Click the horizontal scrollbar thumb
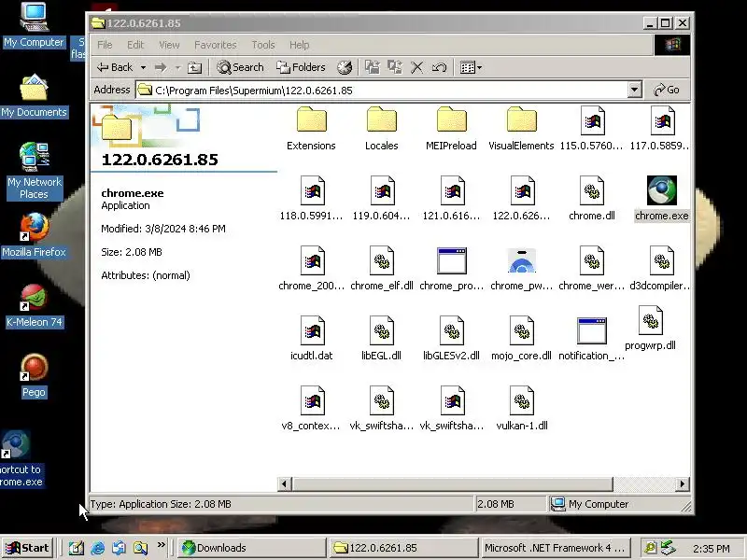 (x=452, y=483)
